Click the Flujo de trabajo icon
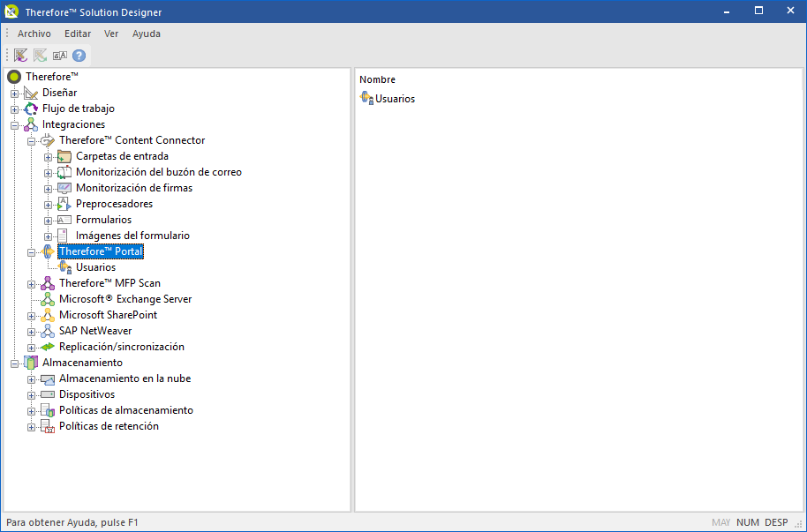 tap(31, 109)
